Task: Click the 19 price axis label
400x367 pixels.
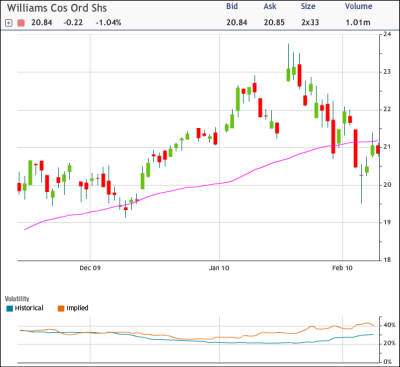Action: (x=387, y=222)
